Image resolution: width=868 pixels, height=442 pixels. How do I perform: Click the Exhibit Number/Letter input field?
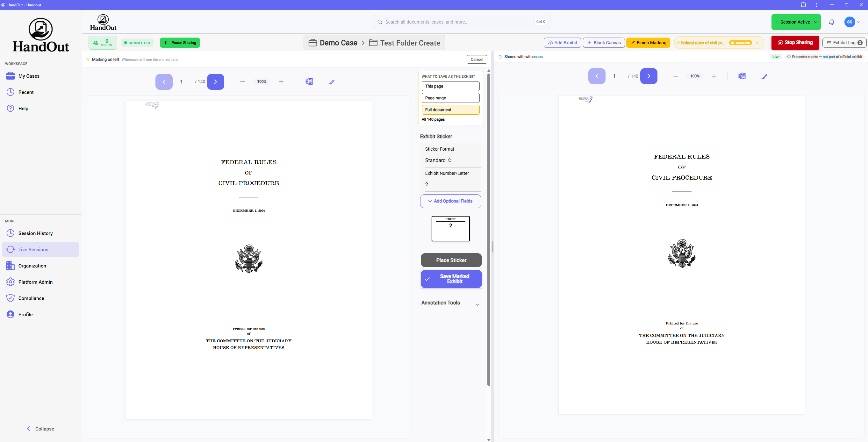pyautogui.click(x=452, y=184)
